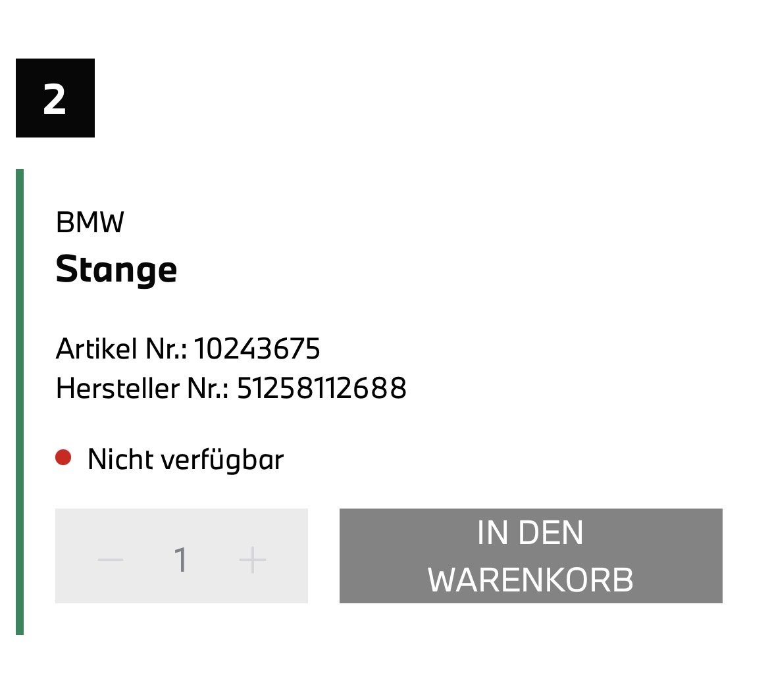Screen dimensions: 770x700
Task: Click the article number 10243675
Action: [x=257, y=349]
